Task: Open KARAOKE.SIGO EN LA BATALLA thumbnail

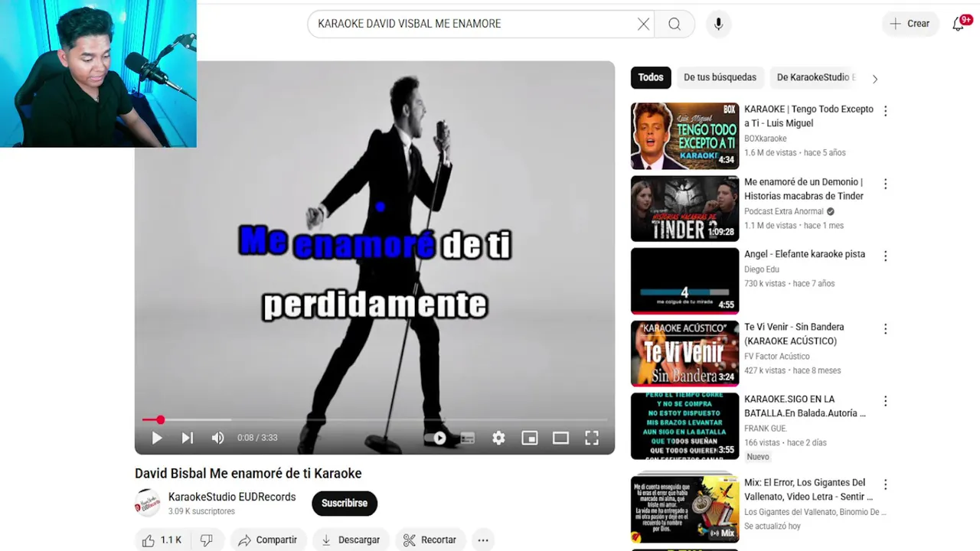Action: click(684, 426)
